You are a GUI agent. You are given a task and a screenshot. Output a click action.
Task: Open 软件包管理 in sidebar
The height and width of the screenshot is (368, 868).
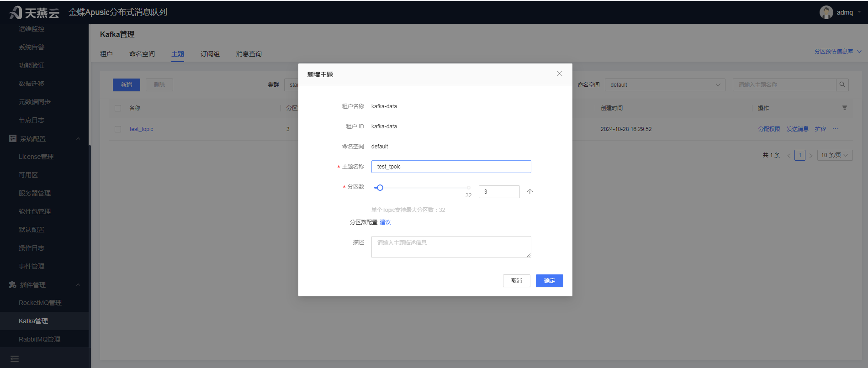coord(35,211)
